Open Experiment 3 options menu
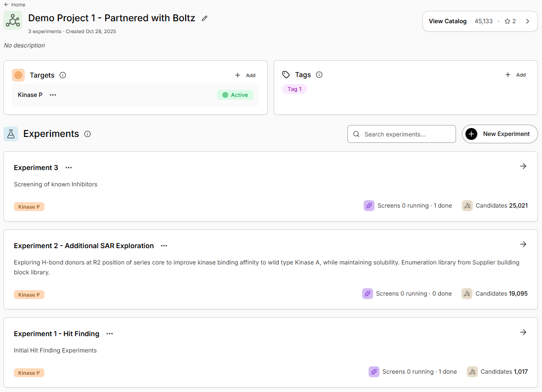 tap(69, 168)
